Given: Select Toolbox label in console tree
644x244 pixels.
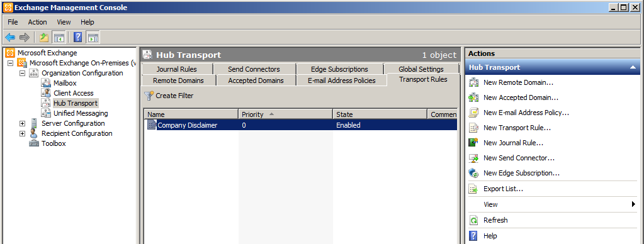Looking at the screenshot, I should coord(54,143).
